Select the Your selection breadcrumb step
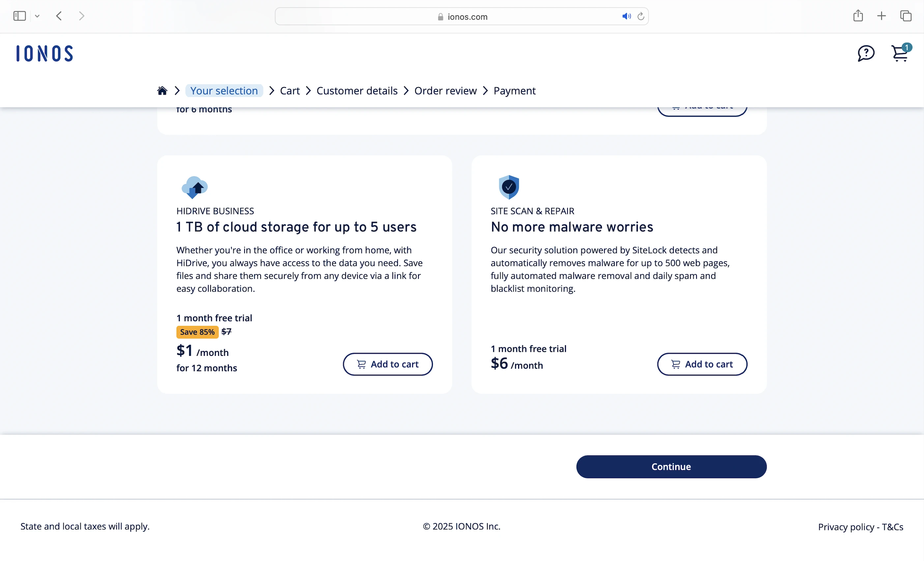 [224, 91]
